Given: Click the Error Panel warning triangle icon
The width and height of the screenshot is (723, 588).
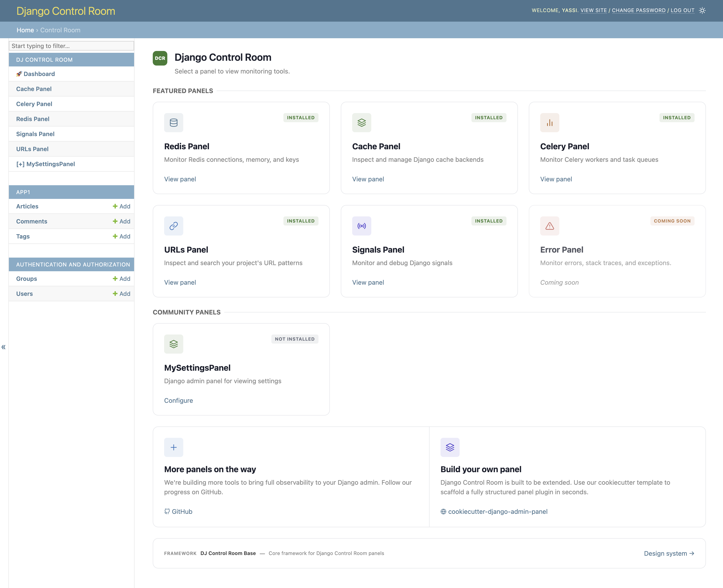Looking at the screenshot, I should pos(550,226).
